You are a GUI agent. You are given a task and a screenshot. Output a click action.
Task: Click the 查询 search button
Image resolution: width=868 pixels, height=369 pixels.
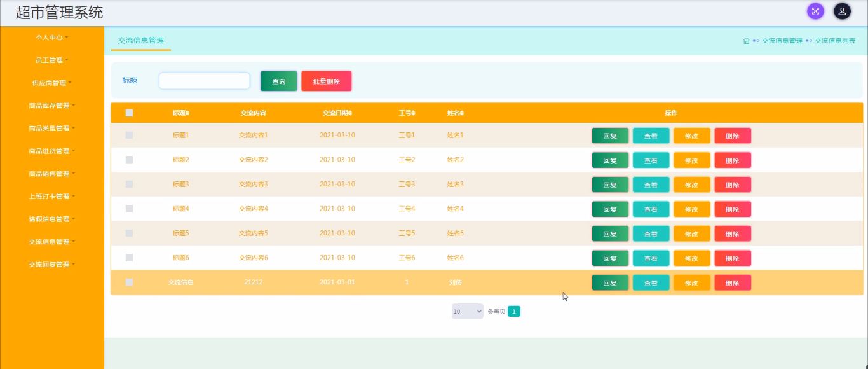pyautogui.click(x=278, y=81)
